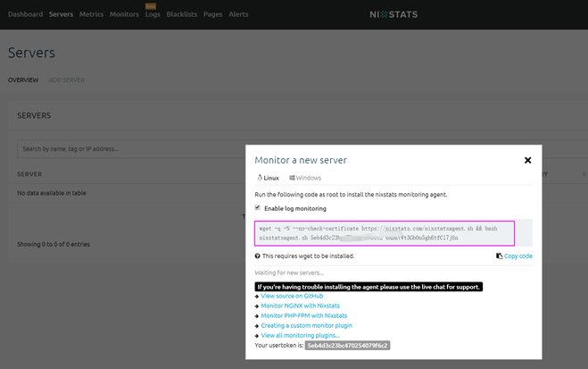
Task: Select the OVERVIEW sub-tab
Action: [23, 80]
